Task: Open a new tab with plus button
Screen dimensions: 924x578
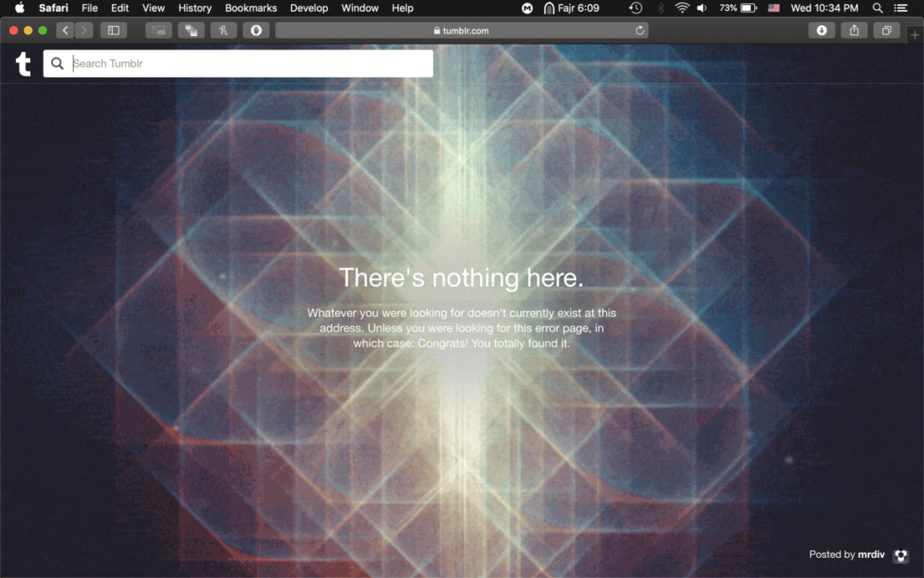Action: tap(915, 34)
